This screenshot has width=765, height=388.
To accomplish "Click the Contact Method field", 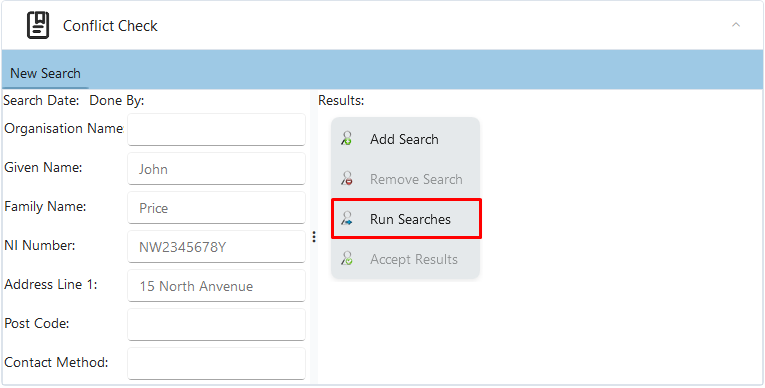I will 217,364.
